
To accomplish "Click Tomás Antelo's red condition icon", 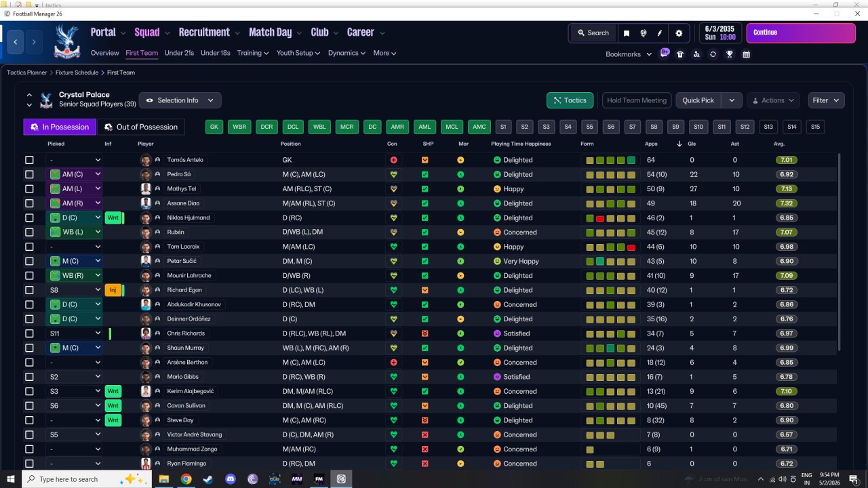I will point(393,160).
